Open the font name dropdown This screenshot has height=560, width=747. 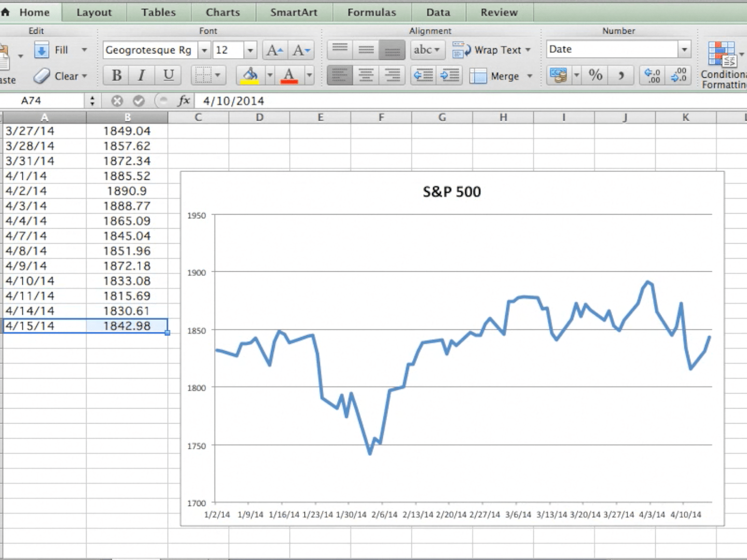click(204, 50)
